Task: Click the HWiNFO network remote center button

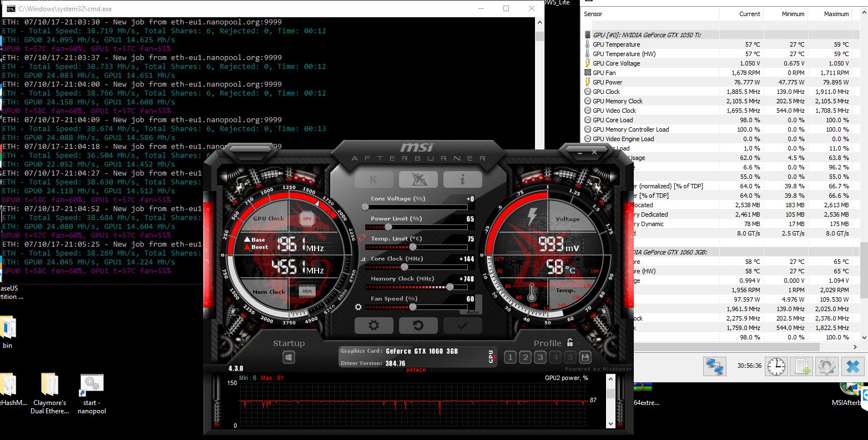Action: (715, 367)
